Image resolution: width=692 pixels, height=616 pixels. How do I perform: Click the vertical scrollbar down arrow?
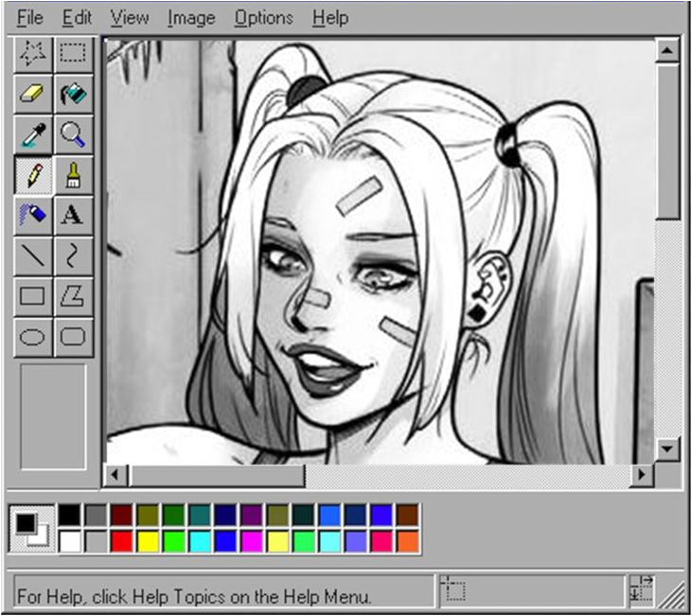pos(667,449)
